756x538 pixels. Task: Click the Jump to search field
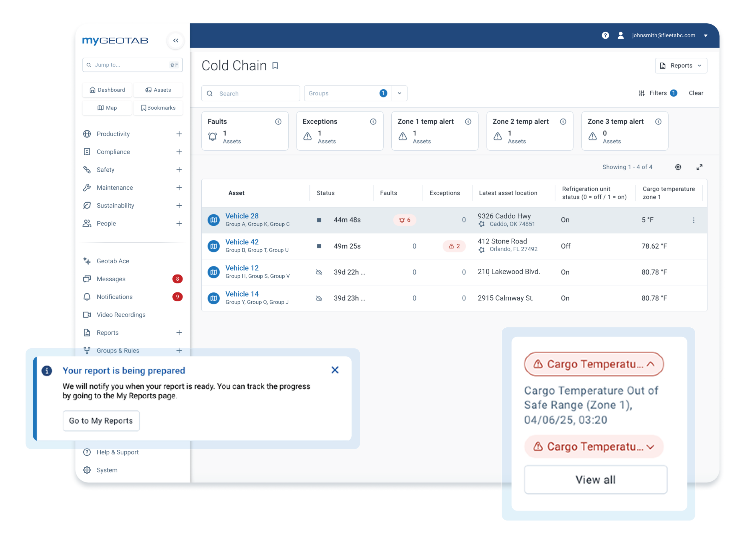coord(133,65)
